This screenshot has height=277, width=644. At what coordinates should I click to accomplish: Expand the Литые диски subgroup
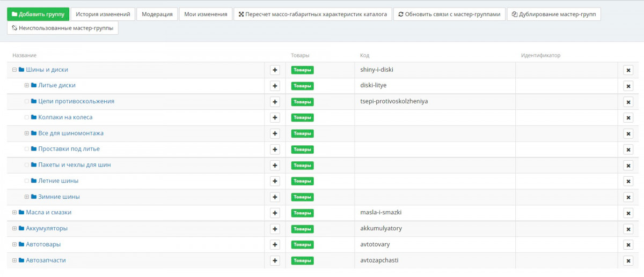pyautogui.click(x=27, y=86)
